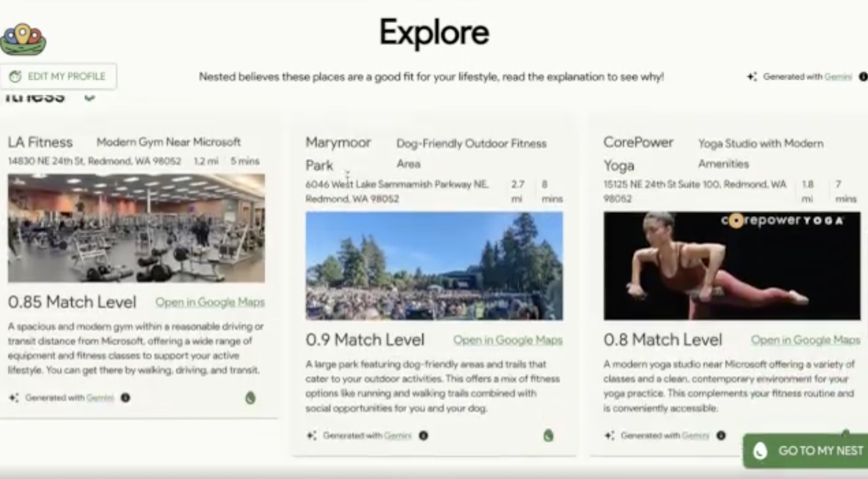Click sparkle icon on CorePower Yoga card
Image resolution: width=868 pixels, height=479 pixels.
(610, 436)
